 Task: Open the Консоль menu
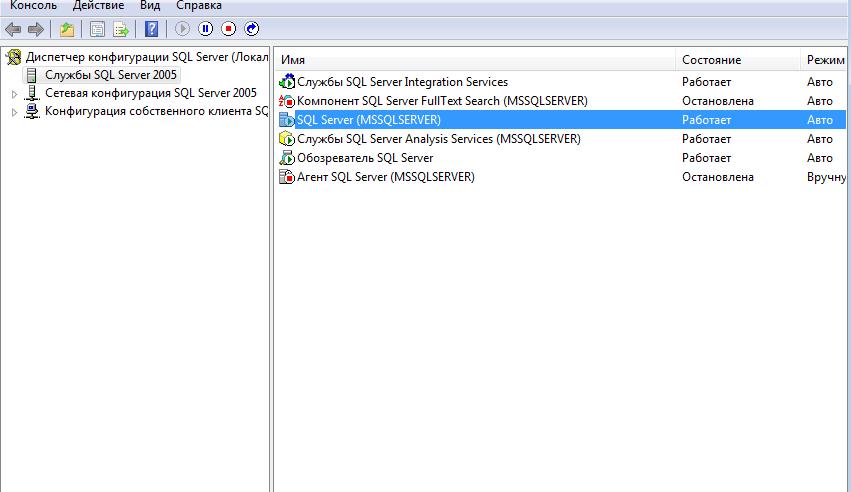click(x=33, y=5)
